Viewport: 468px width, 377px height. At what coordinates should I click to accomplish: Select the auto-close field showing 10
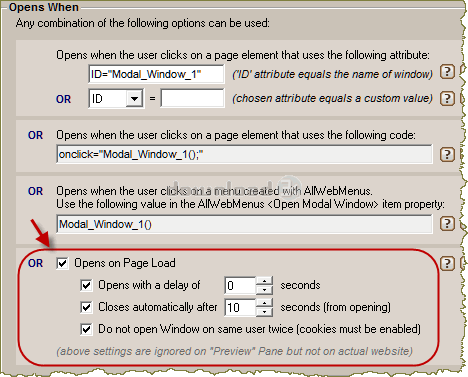coord(240,307)
